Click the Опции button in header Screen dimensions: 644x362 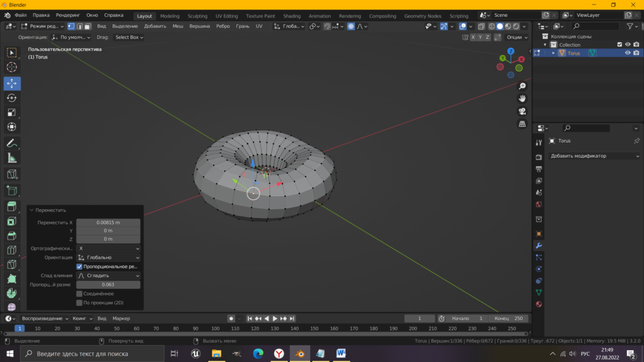tap(516, 37)
